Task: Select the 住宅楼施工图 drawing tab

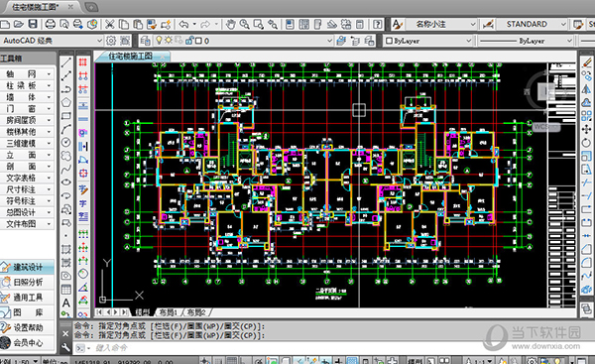Action: 132,57
